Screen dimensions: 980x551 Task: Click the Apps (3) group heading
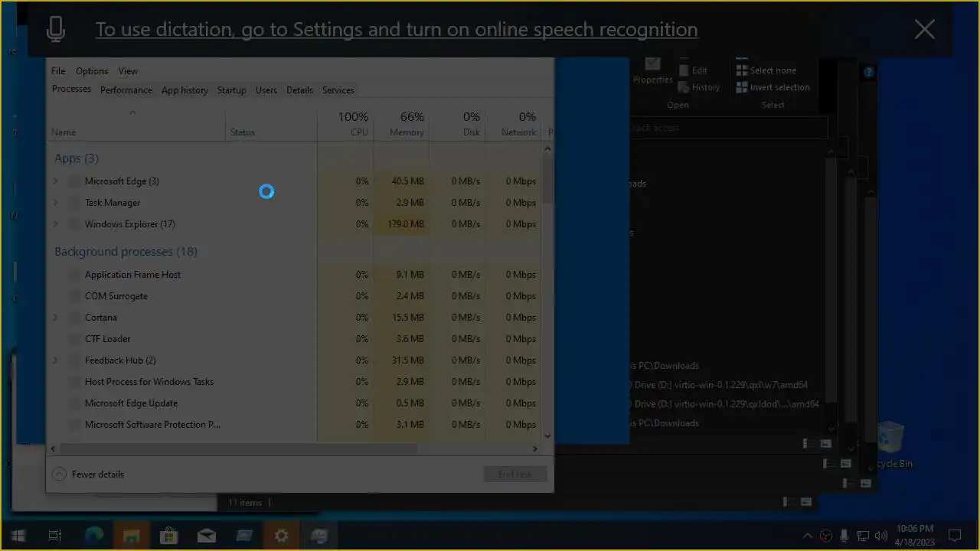click(x=77, y=158)
